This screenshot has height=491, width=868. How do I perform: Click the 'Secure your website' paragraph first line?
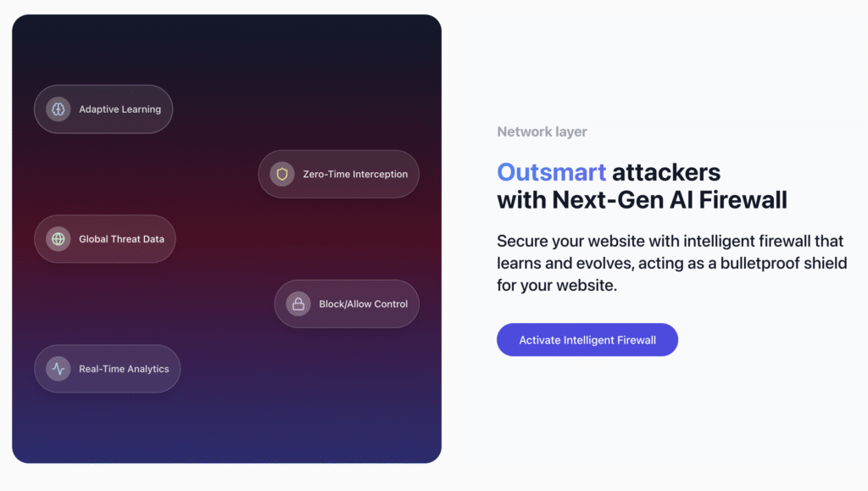[670, 241]
